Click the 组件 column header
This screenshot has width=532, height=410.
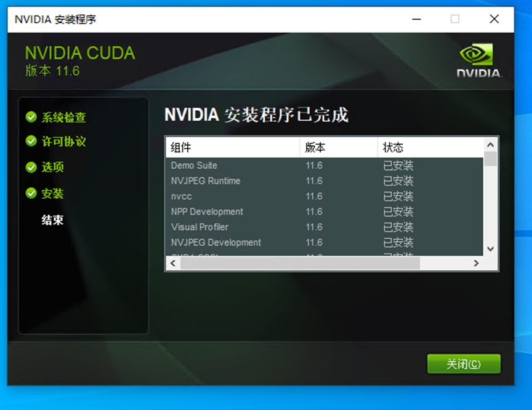click(x=233, y=147)
